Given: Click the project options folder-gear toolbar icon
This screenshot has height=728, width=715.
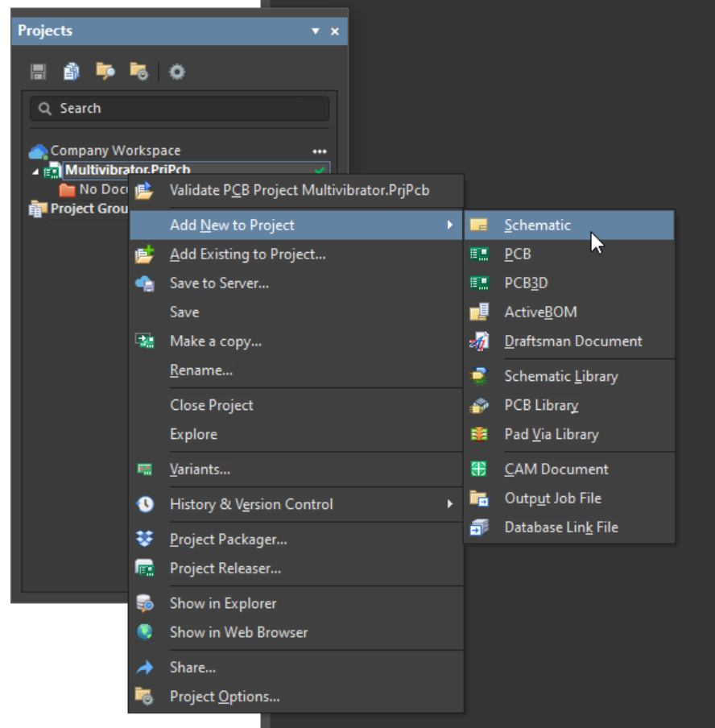Looking at the screenshot, I should [x=138, y=72].
